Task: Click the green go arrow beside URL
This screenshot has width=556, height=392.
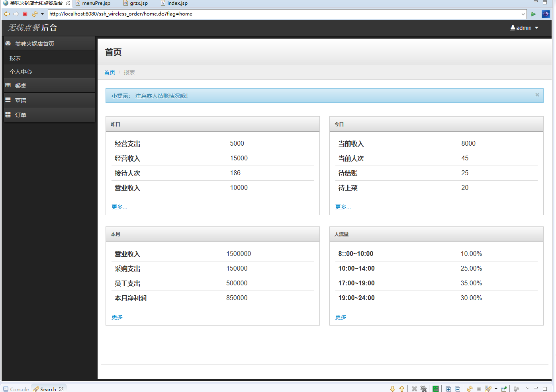Action: tap(533, 14)
